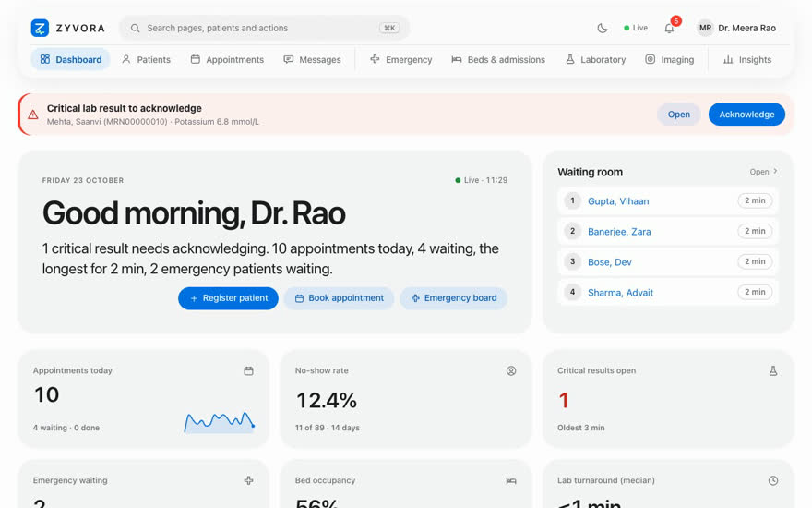Click the cross icon on Emergency waiting card

248,480
